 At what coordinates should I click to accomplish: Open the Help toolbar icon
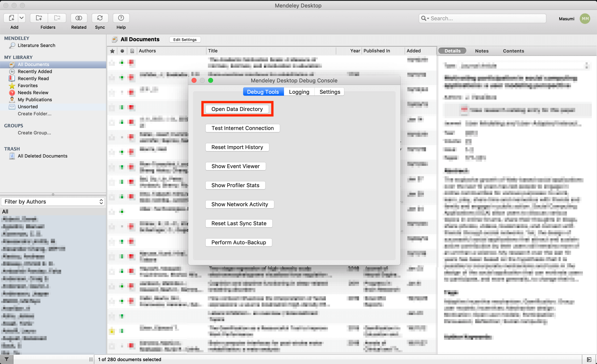pos(121,18)
